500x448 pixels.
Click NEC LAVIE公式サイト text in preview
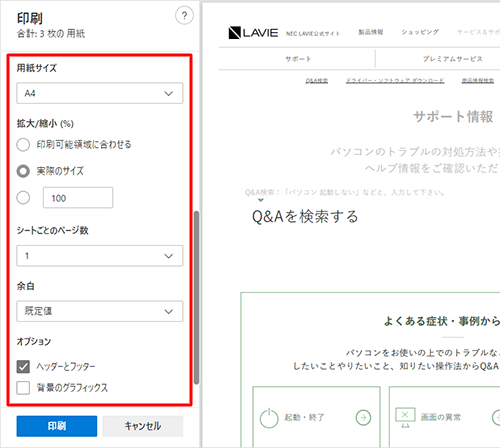[313, 33]
